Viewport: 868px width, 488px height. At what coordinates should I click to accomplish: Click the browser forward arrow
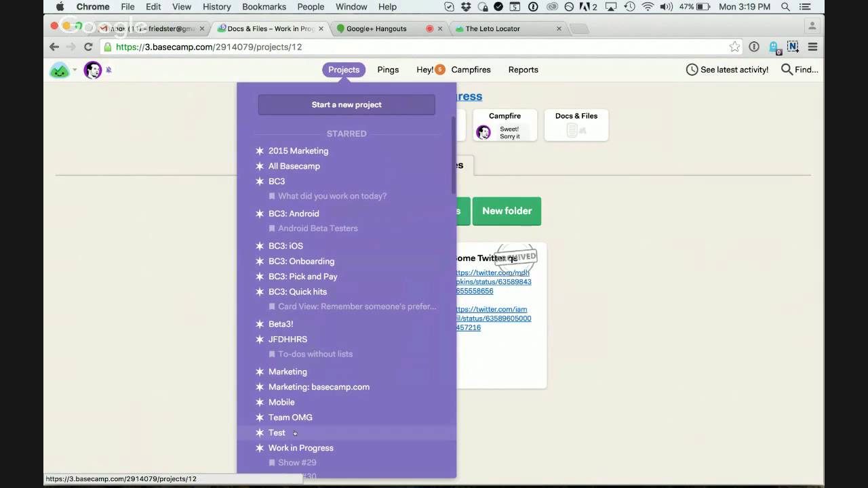click(71, 47)
